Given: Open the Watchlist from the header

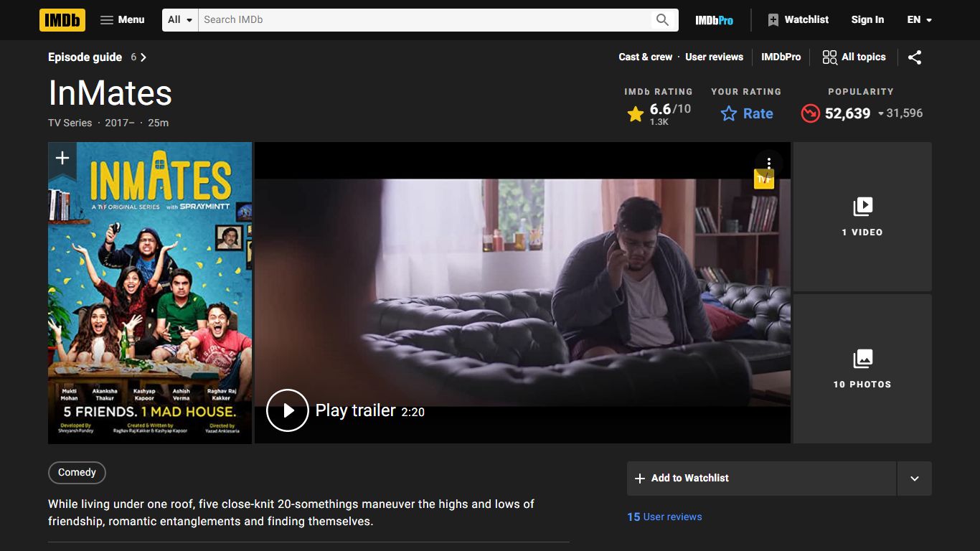Looking at the screenshot, I should tap(798, 20).
